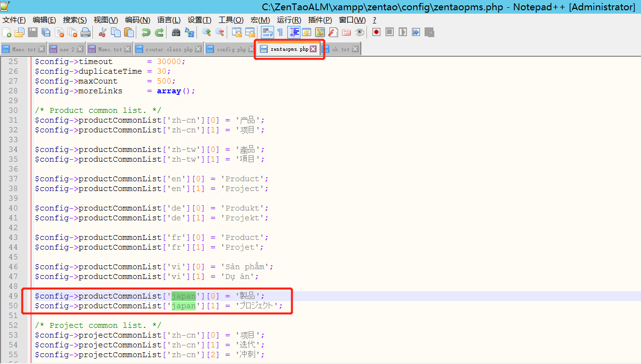
Task: Click the Redo arrow icon
Action: point(159,32)
